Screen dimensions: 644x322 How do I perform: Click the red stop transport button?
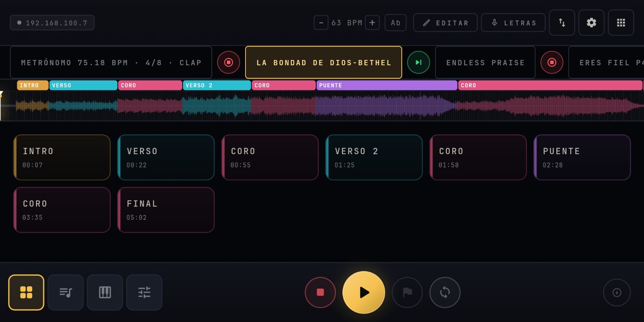320,292
